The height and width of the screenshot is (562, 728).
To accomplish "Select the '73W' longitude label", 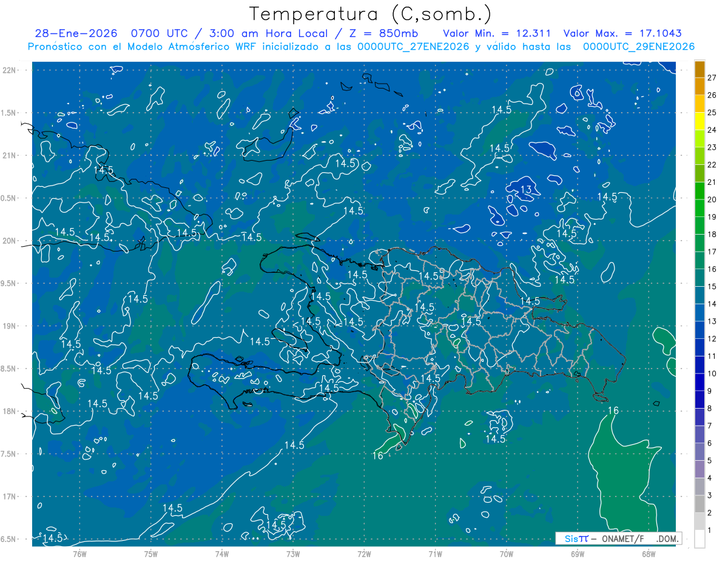I will coord(293,555).
